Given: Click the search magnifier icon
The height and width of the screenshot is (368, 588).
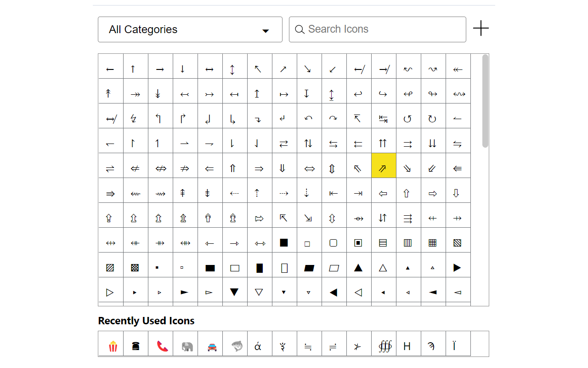Looking at the screenshot, I should click(x=300, y=29).
